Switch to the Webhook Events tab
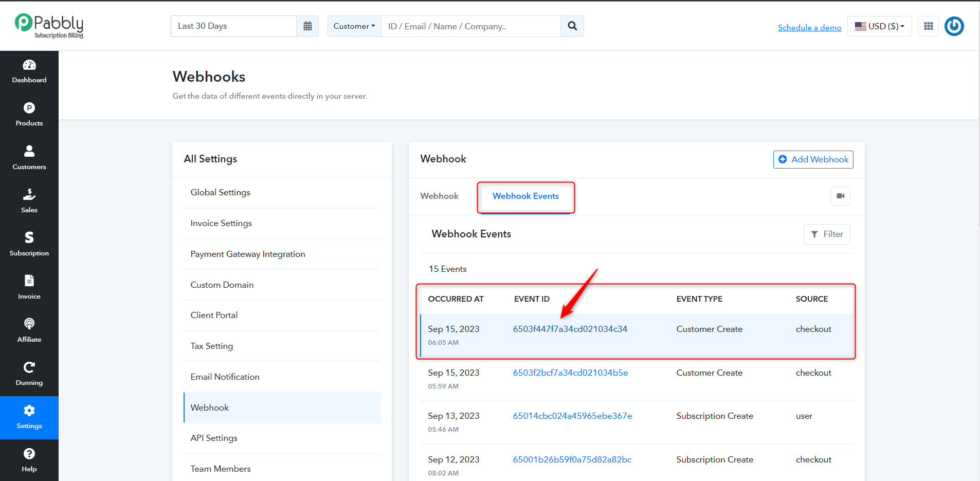Screen dimensions: 980x481 tap(525, 196)
